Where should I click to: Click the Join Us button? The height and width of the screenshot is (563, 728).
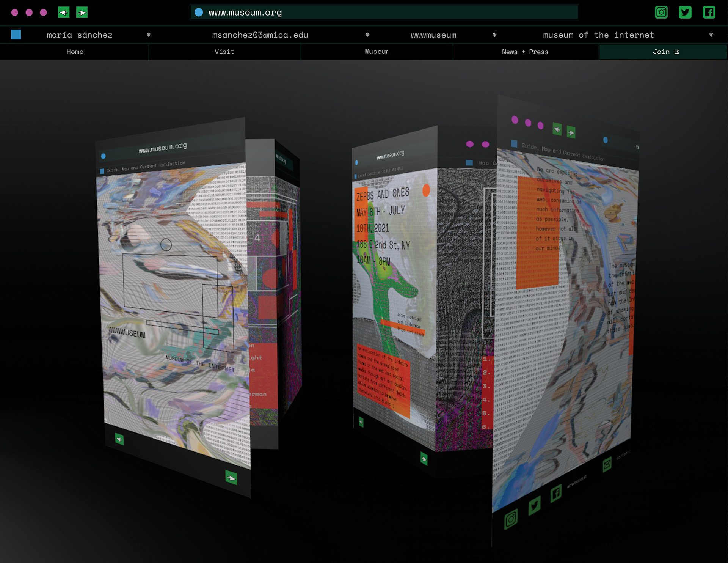coord(666,52)
